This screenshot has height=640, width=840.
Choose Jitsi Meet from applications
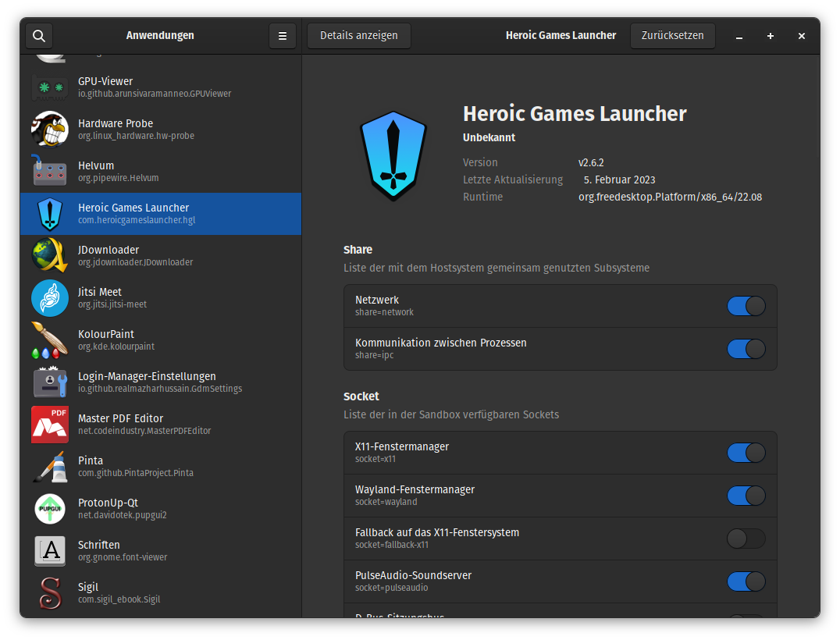click(x=161, y=298)
